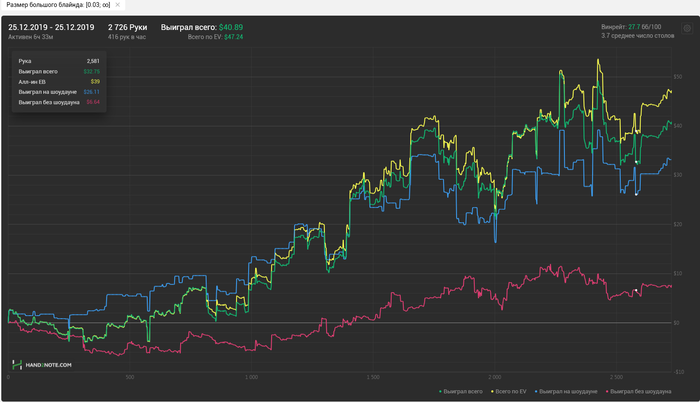Click the '2 726 Руки' hands count
Screen dimensions: 700x402
(127, 27)
